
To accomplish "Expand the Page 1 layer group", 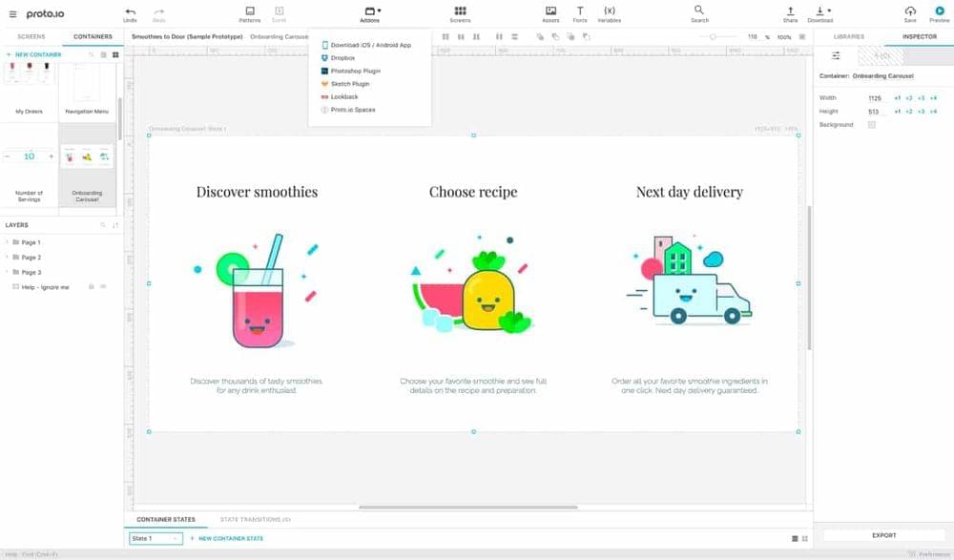I will click(x=7, y=242).
